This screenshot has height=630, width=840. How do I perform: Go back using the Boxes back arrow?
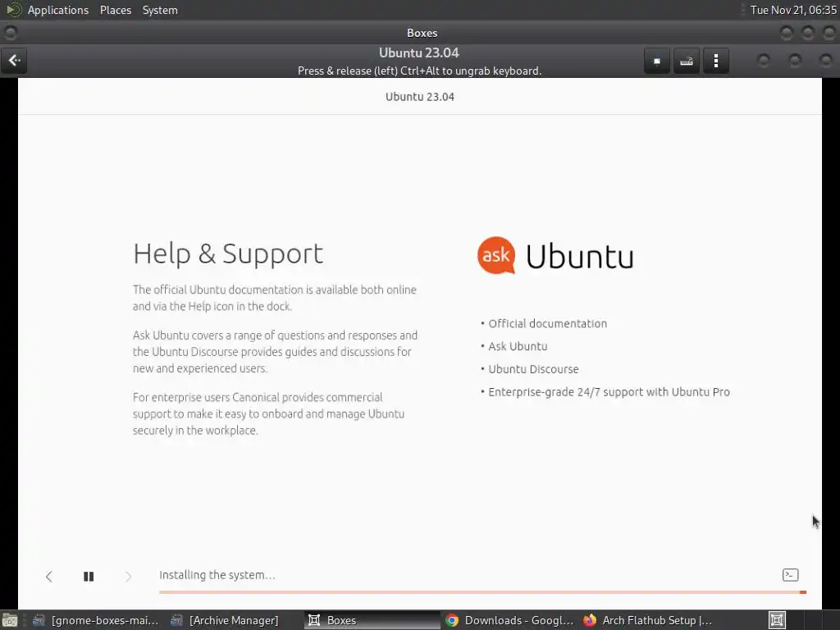point(15,60)
